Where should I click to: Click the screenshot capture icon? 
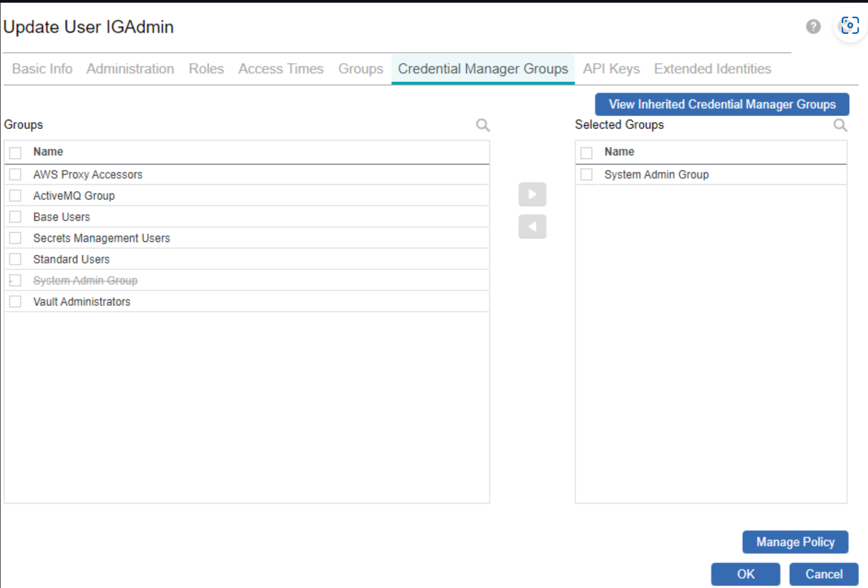click(850, 25)
